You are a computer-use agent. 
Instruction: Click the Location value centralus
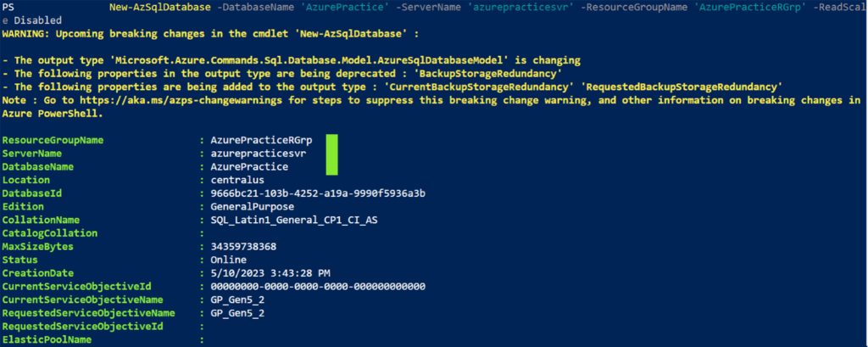(x=237, y=180)
